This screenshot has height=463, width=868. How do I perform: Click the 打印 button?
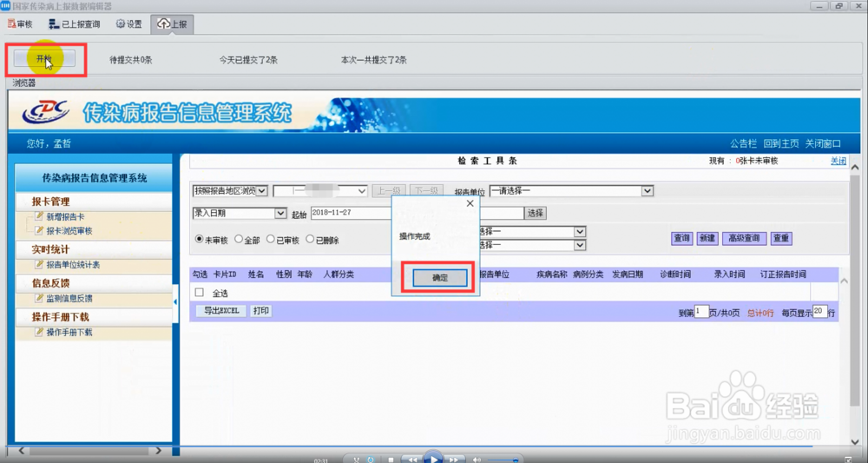(260, 311)
